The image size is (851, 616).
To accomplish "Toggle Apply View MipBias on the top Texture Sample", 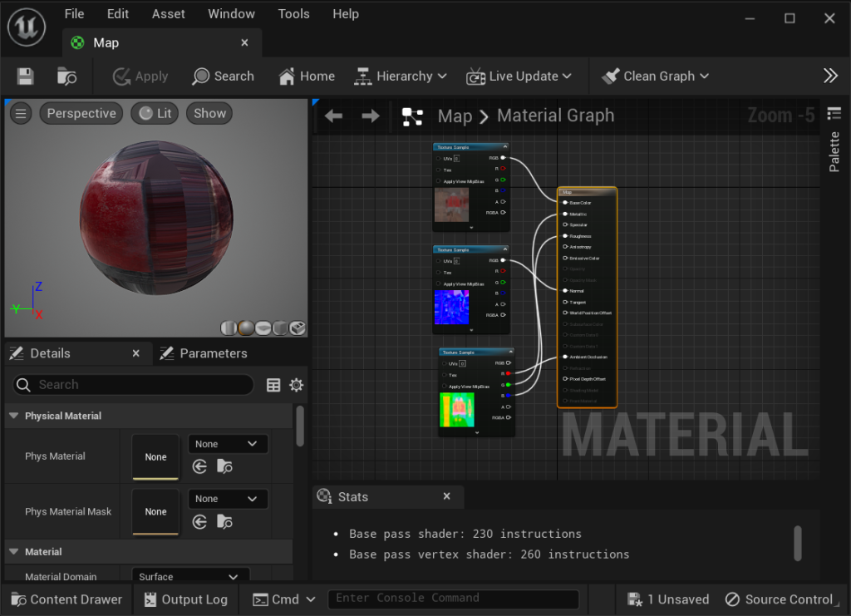I will 439,180.
